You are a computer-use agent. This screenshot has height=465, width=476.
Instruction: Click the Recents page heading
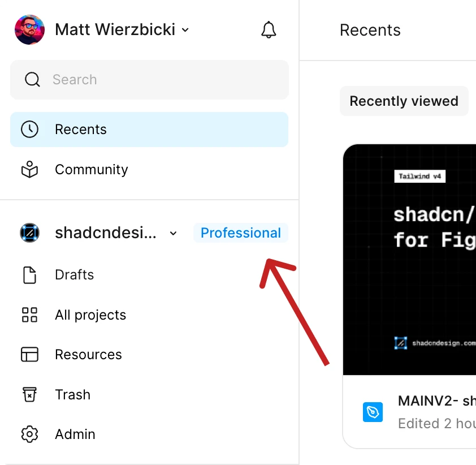370,30
